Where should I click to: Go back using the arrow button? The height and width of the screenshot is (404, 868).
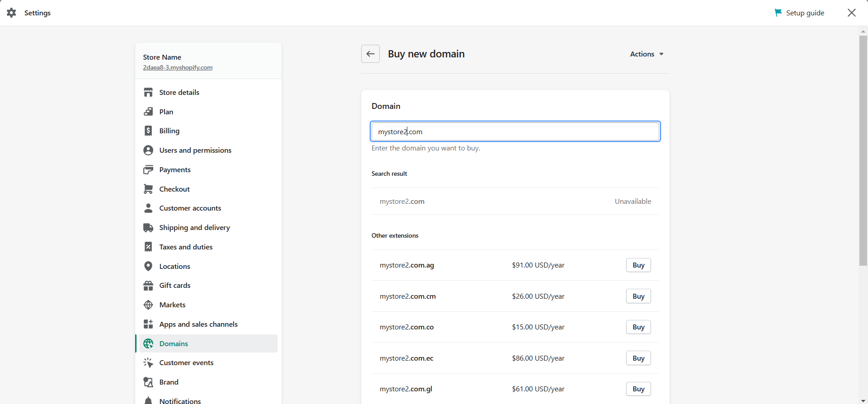(370, 54)
